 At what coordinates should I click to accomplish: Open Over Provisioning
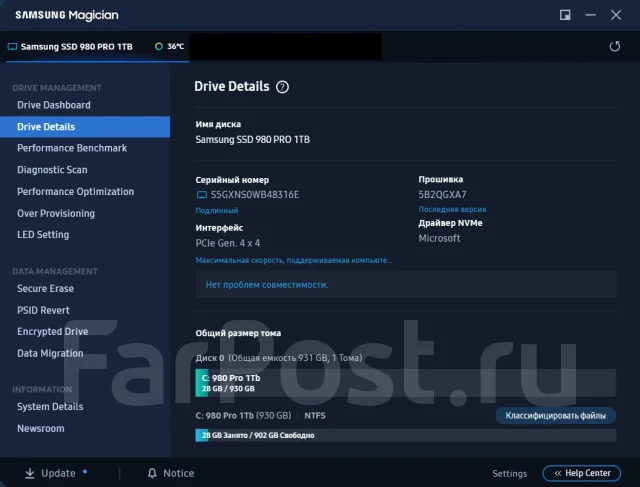click(56, 213)
